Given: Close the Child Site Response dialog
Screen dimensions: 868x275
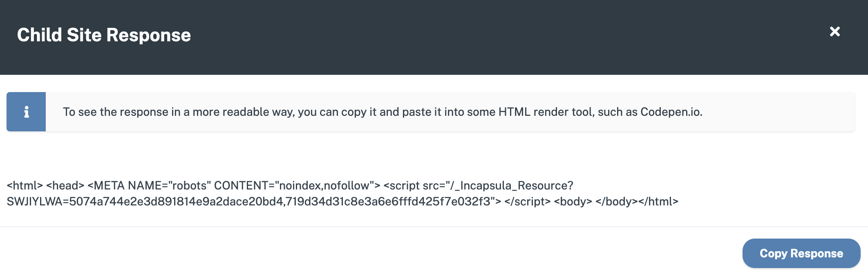Looking at the screenshot, I should pos(834,32).
